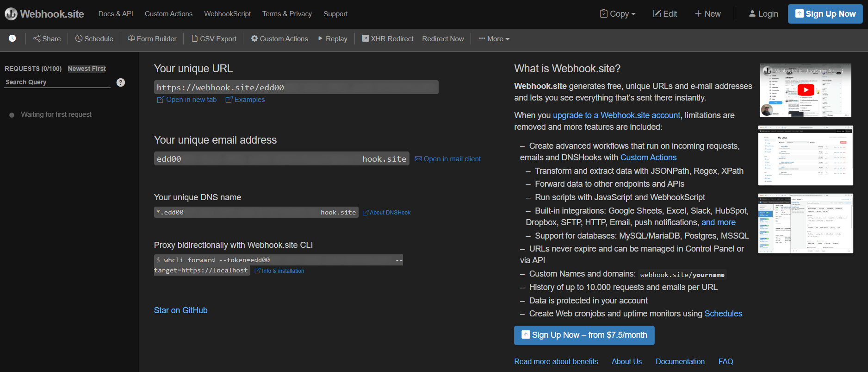Viewport: 868px width, 372px height.
Task: Focus the Search Query field
Action: coord(57,82)
